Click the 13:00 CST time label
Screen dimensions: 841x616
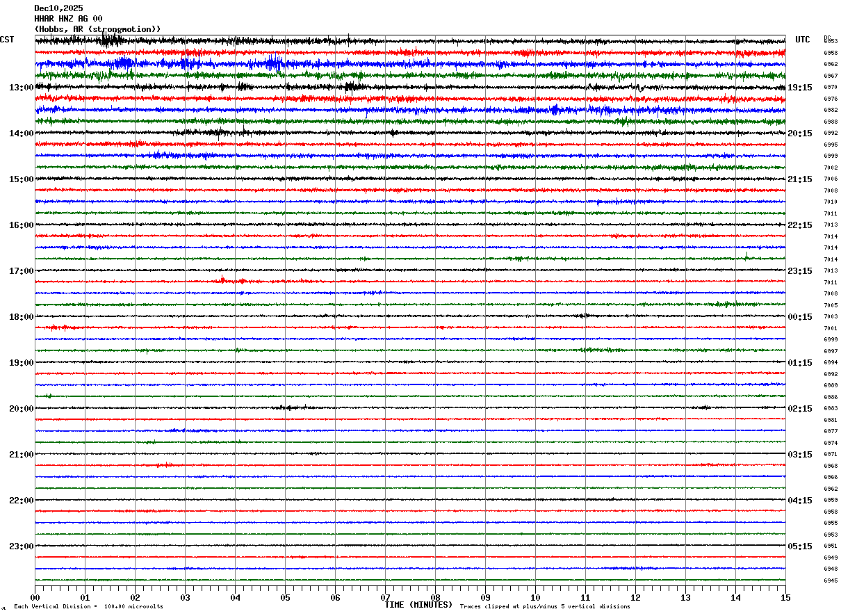pyautogui.click(x=22, y=88)
